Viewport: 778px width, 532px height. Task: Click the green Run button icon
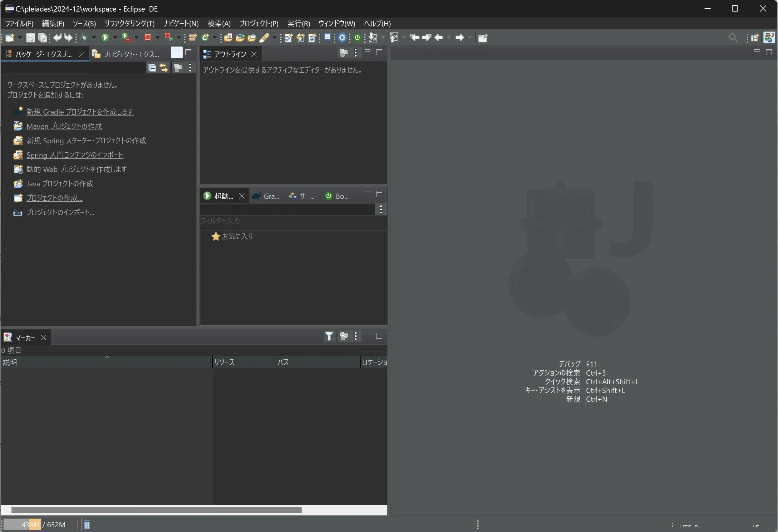(x=105, y=37)
